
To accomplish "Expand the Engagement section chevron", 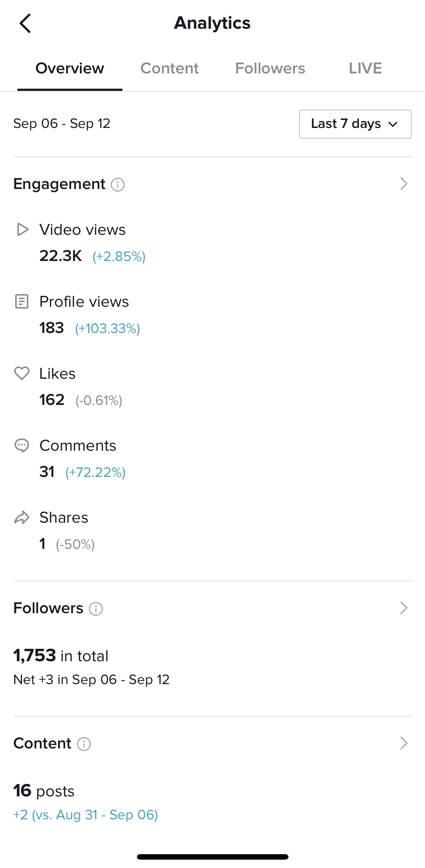I will (x=404, y=184).
